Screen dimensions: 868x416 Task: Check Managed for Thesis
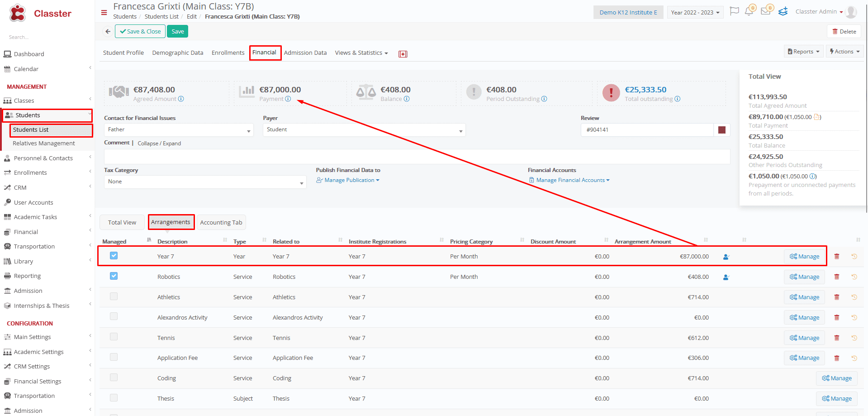click(x=114, y=398)
